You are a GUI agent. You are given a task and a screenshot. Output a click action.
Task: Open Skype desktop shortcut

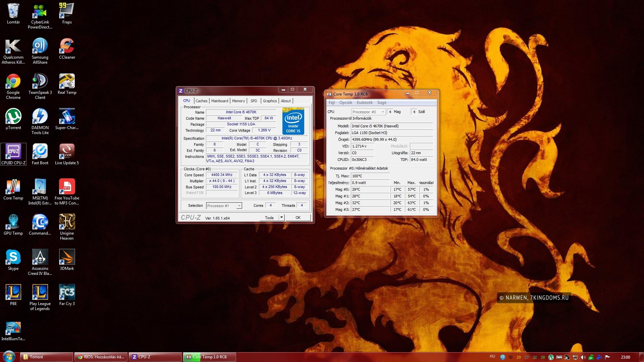[13, 260]
